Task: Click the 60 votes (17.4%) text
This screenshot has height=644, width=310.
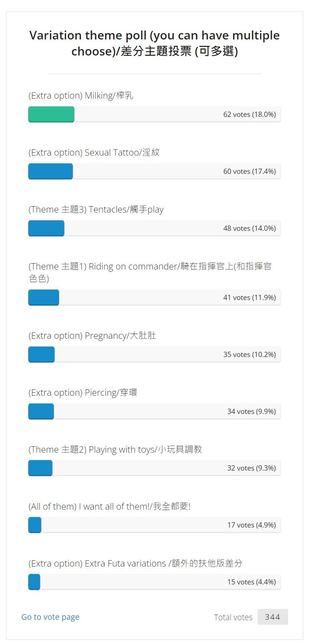Action: click(249, 171)
